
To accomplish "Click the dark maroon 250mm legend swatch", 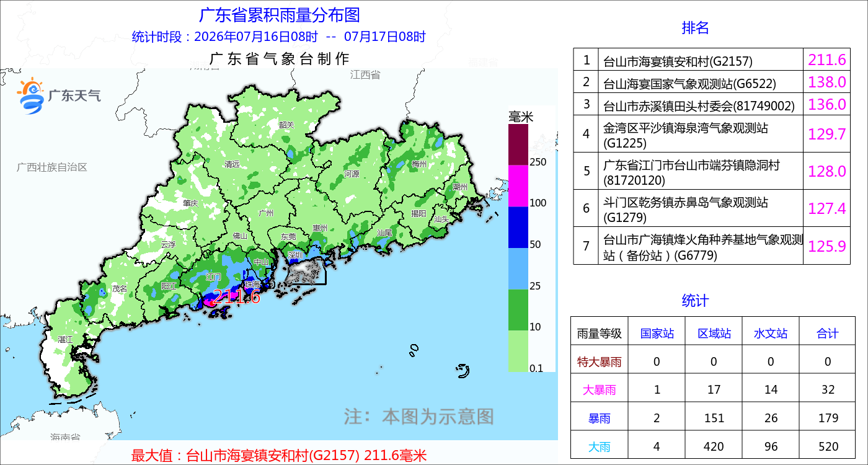I will pos(518,144).
